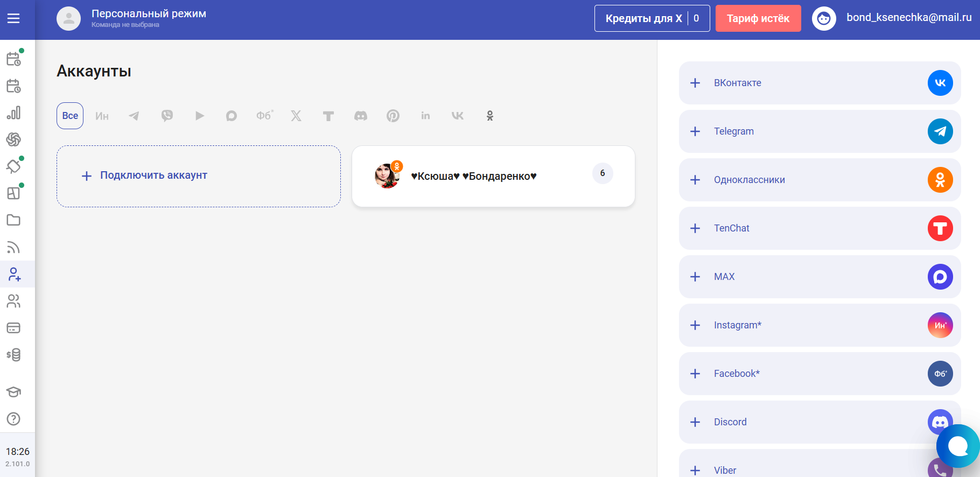This screenshot has width=980, height=477.
Task: Open AI assistant sidebar icon
Action: (x=13, y=139)
